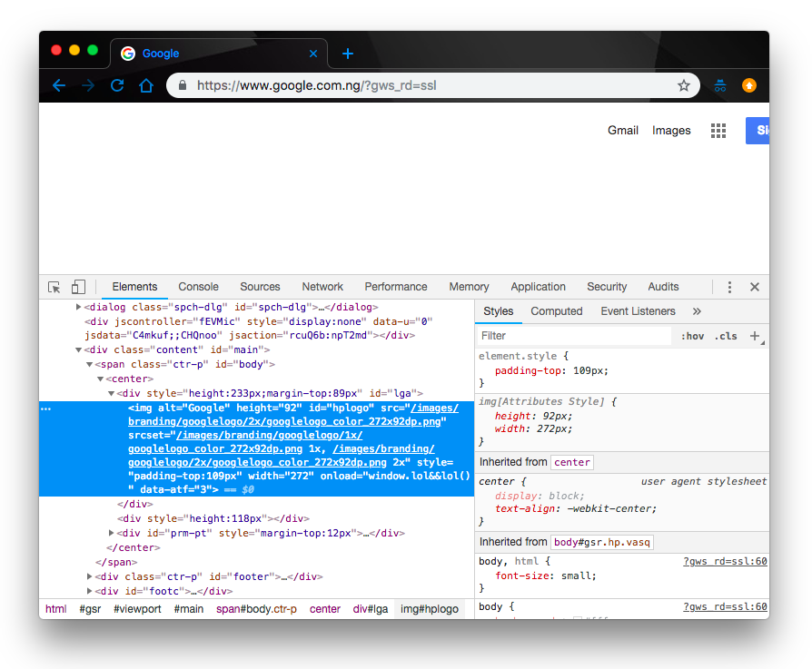Click the site lock icon in address bar
Screen dimensions: 812x669
[183, 85]
